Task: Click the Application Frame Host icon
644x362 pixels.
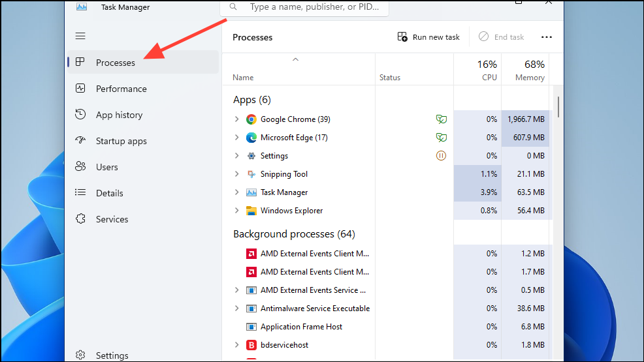Action: (x=251, y=327)
